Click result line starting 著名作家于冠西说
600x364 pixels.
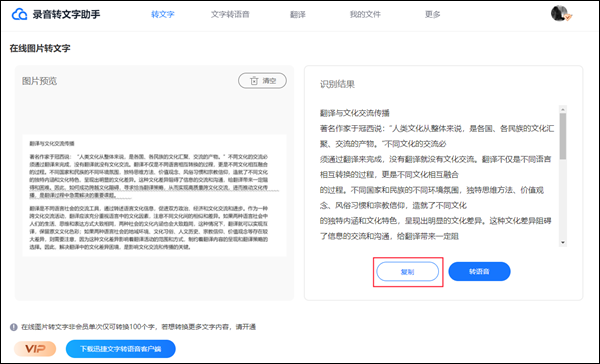tap(437, 129)
